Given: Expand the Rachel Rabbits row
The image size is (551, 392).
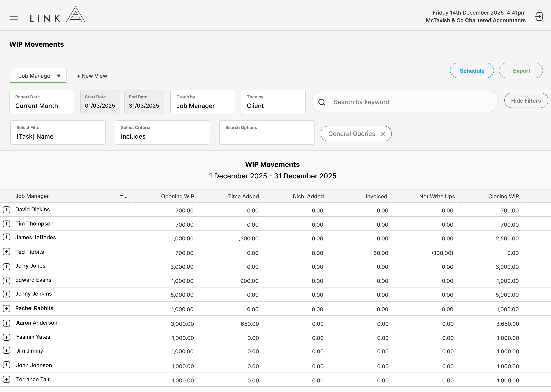Looking at the screenshot, I should pyautogui.click(x=7, y=308).
